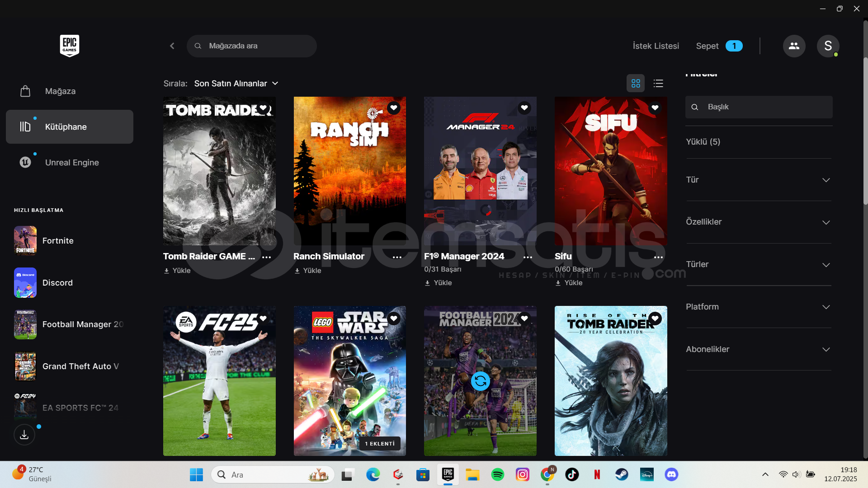The width and height of the screenshot is (868, 488).
Task: Open Google Chrome from the taskbar
Action: [x=547, y=475]
